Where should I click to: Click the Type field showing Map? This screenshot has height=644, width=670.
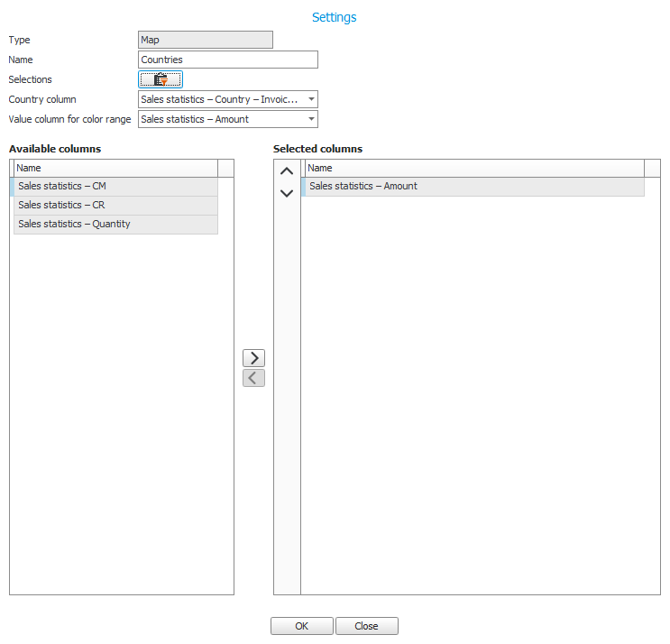(206, 40)
